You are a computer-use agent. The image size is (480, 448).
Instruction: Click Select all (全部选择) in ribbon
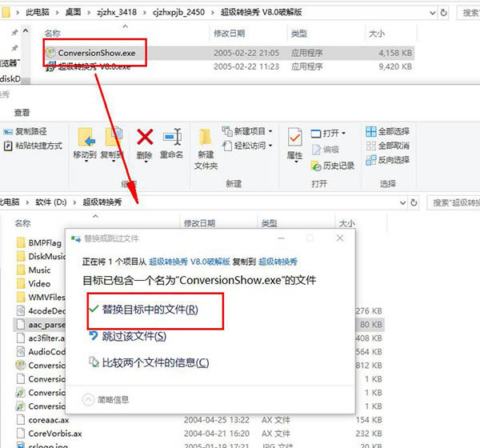(388, 131)
